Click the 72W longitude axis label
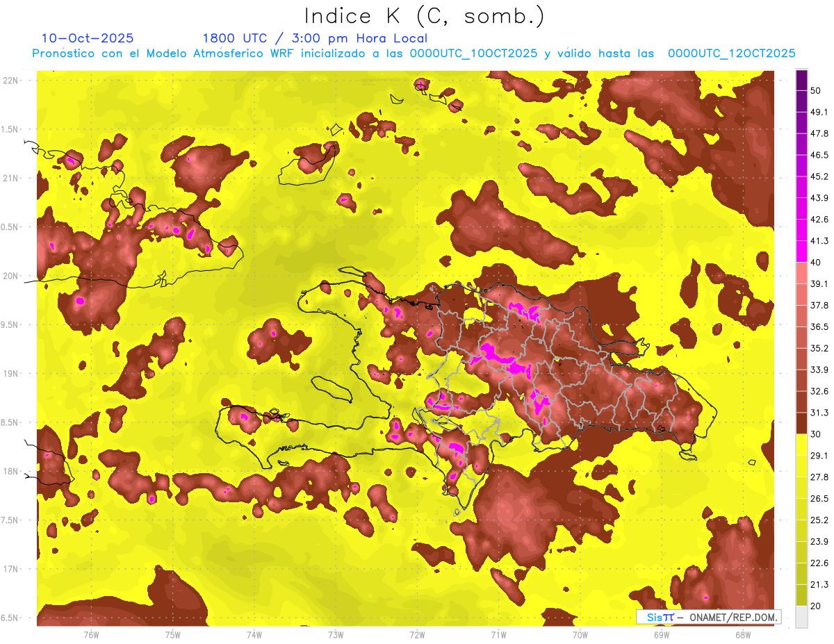 tap(417, 634)
